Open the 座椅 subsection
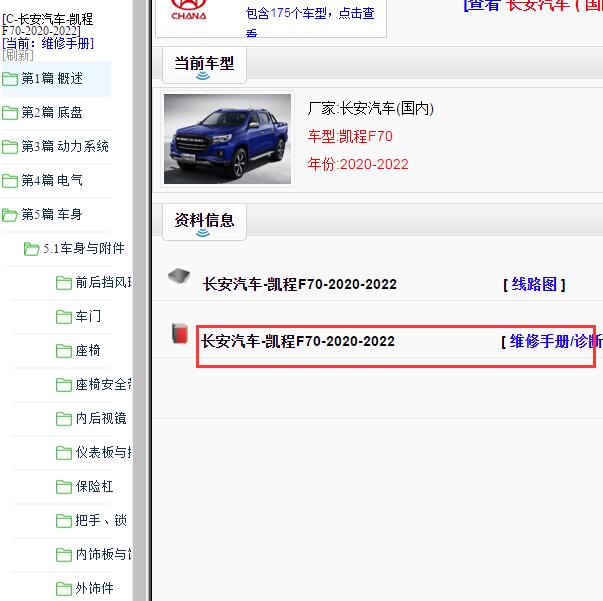The image size is (603, 601). [88, 350]
